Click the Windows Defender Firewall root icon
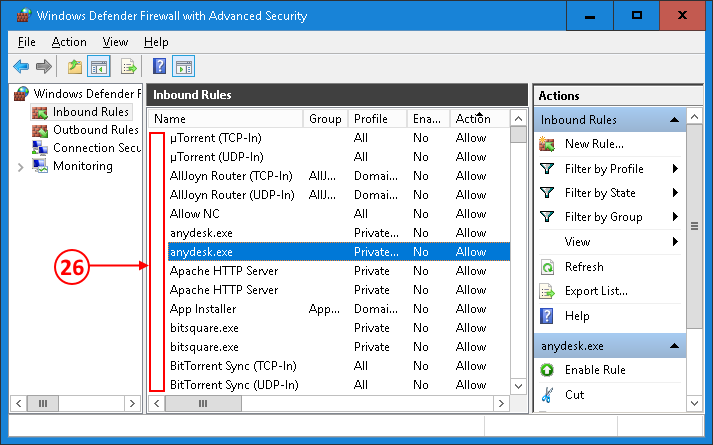Screen dimensions: 713x445 [x=21, y=94]
